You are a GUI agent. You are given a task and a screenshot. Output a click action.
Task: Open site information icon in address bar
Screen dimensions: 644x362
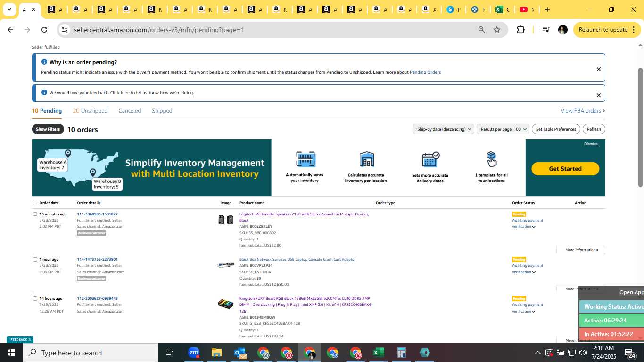(x=65, y=30)
